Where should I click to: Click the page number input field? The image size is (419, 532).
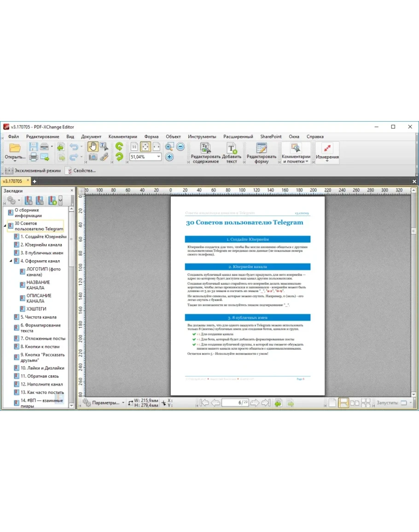coord(235,403)
